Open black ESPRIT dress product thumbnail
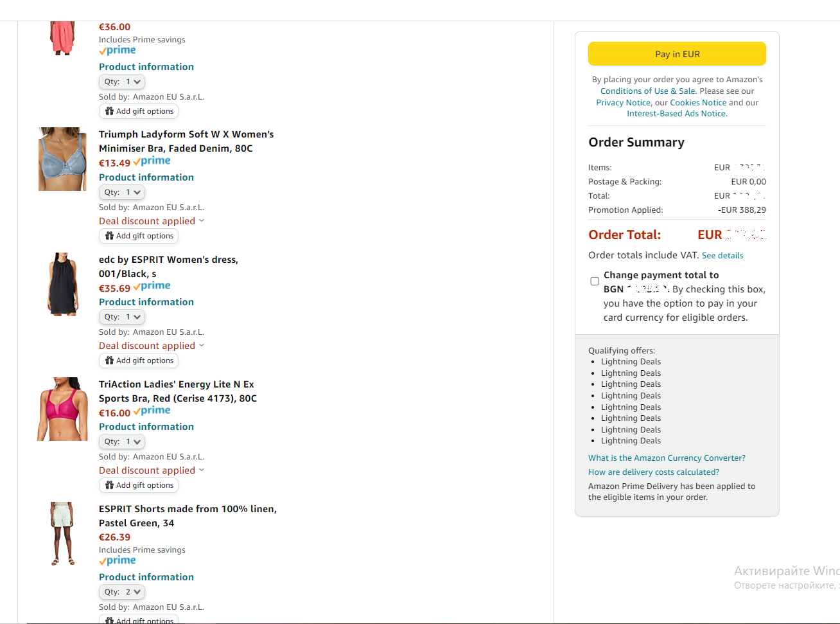This screenshot has height=624, width=840. click(x=62, y=283)
